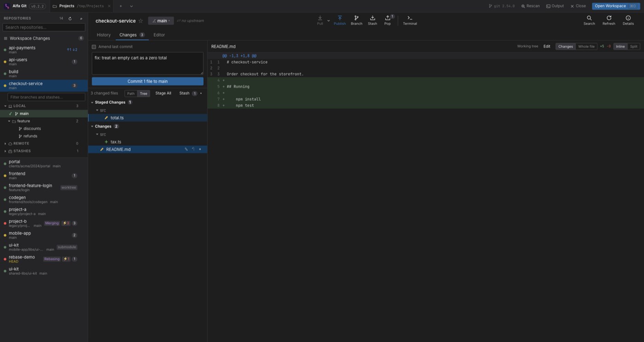This screenshot has height=342, width=644.
Task: Click Edit in the diff header
Action: tap(546, 46)
